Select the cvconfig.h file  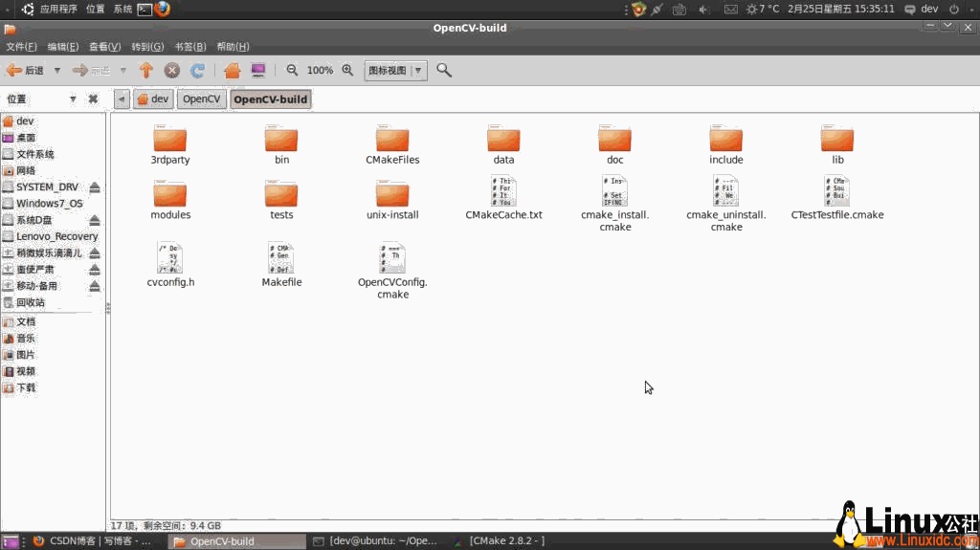(x=170, y=265)
